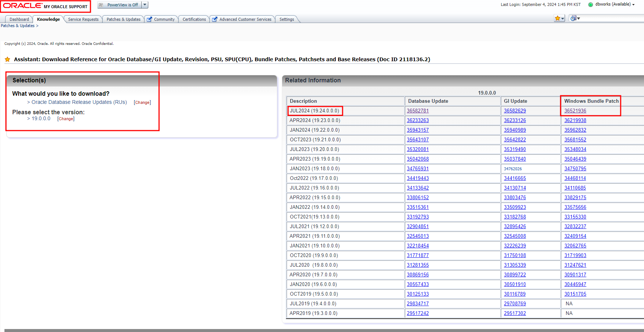Open Windows Bundle Patch 35348034

coord(575,149)
